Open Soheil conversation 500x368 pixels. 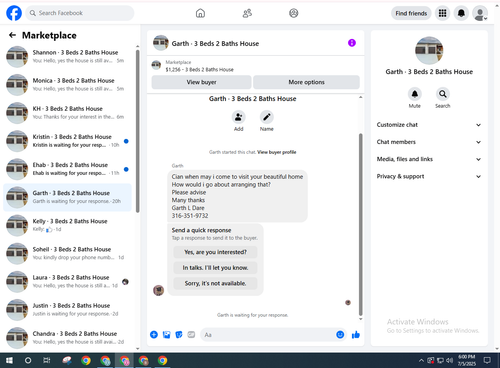[x=68, y=253]
